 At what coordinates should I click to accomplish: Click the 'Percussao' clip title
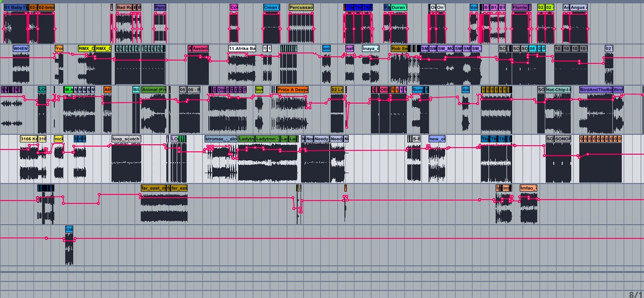coord(301,8)
